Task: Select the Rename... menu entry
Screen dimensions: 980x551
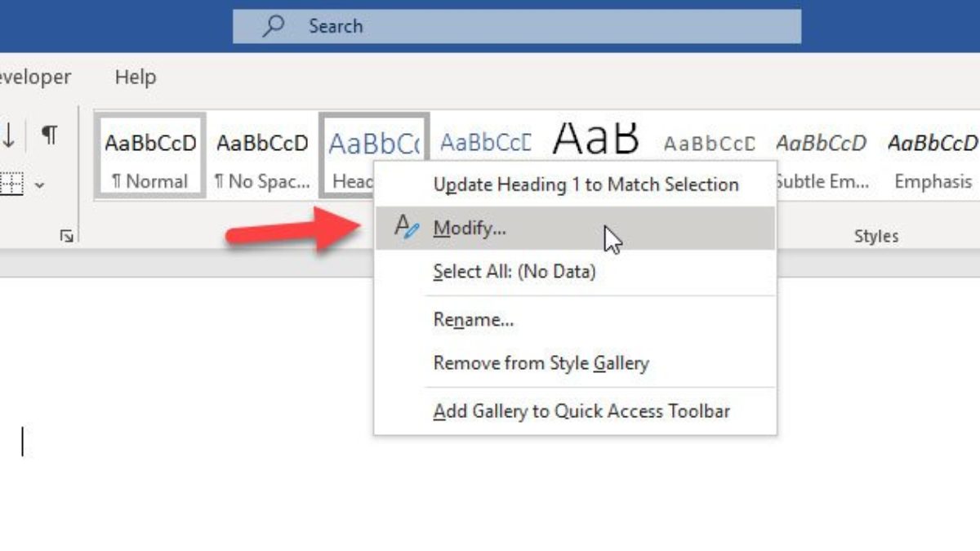Action: point(473,320)
